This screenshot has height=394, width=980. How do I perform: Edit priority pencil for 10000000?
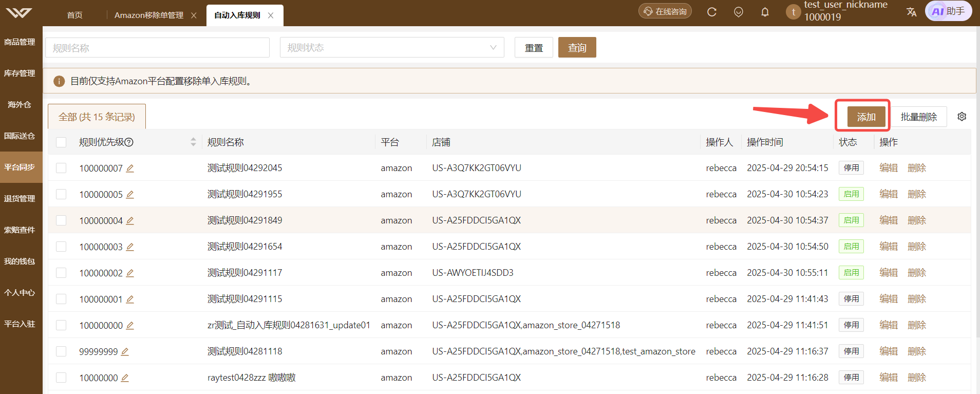[x=125, y=378]
